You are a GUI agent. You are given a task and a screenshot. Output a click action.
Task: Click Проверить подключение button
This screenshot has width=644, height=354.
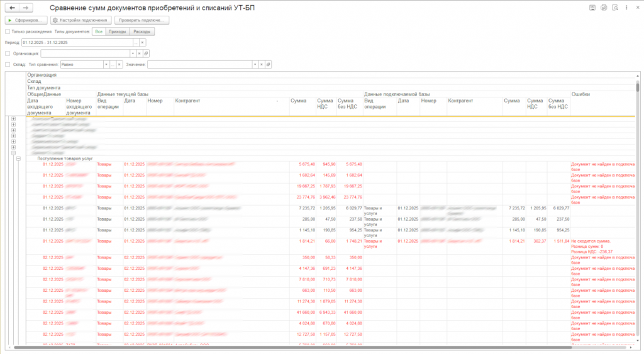click(x=142, y=20)
